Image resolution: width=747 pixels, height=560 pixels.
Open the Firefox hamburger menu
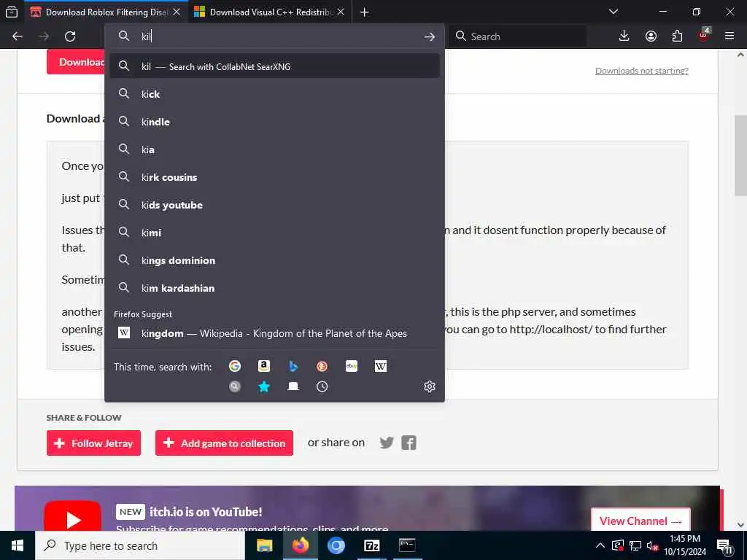point(729,36)
